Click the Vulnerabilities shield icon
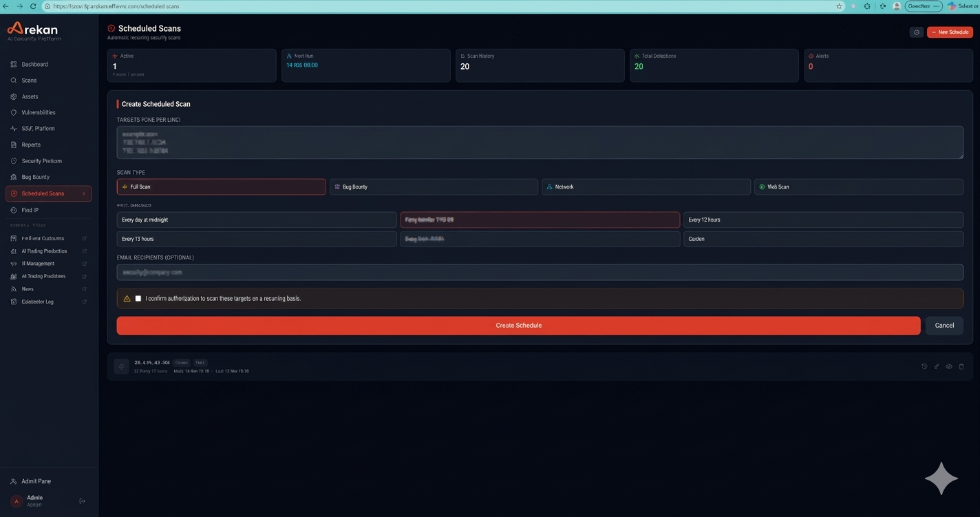 [14, 112]
